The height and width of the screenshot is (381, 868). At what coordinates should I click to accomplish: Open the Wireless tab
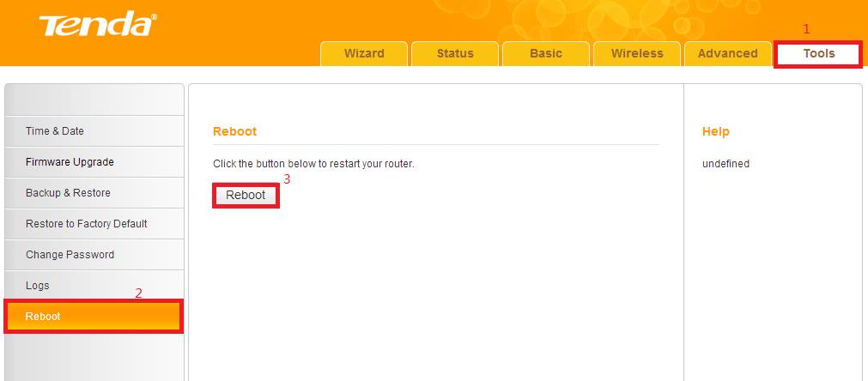coord(637,53)
